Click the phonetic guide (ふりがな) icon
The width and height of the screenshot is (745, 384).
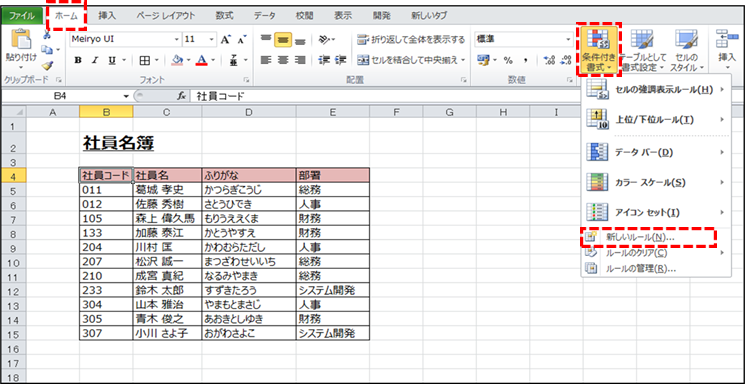[234, 60]
